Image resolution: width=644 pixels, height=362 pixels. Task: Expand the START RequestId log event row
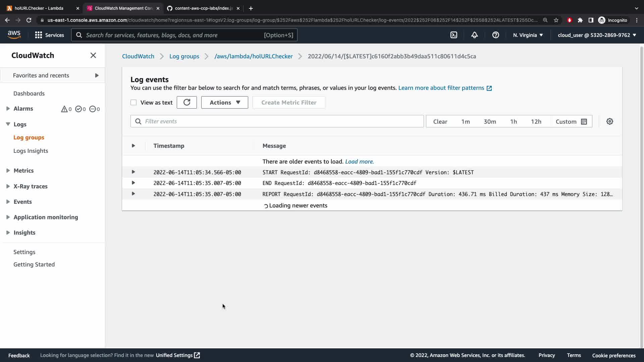133,172
